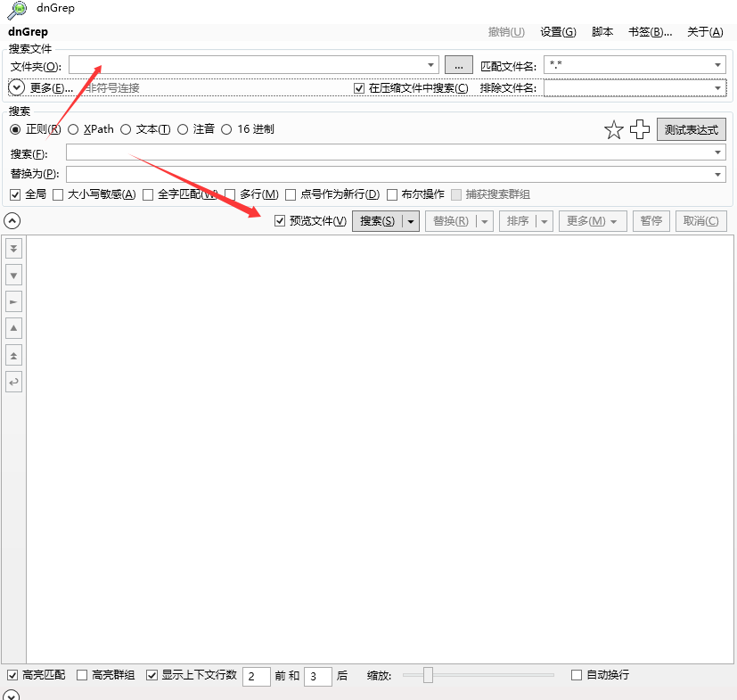The image size is (737, 700).
Task: Select the 16 进制 search type
Action: point(226,129)
